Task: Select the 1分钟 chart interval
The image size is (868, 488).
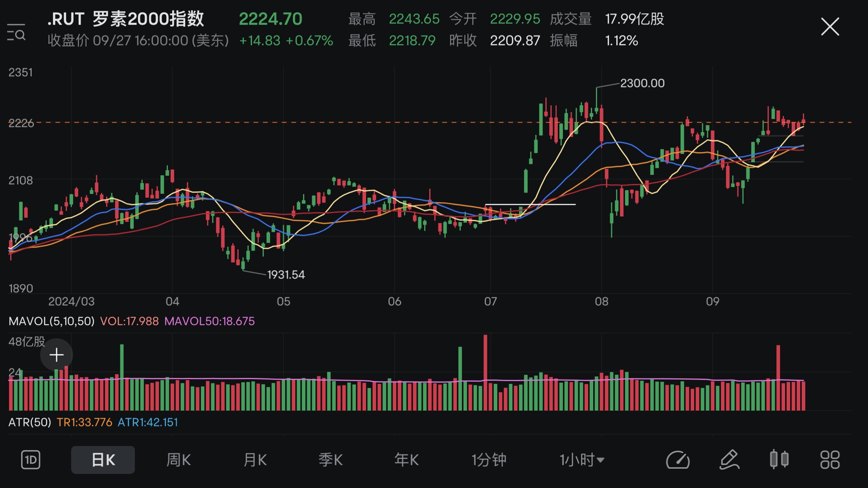Action: (x=489, y=460)
